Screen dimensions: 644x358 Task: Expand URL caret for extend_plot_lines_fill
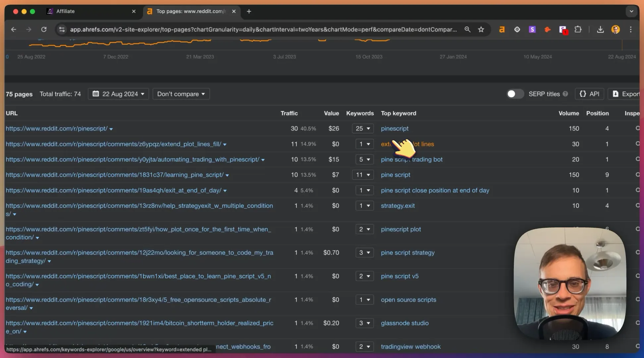click(x=225, y=145)
